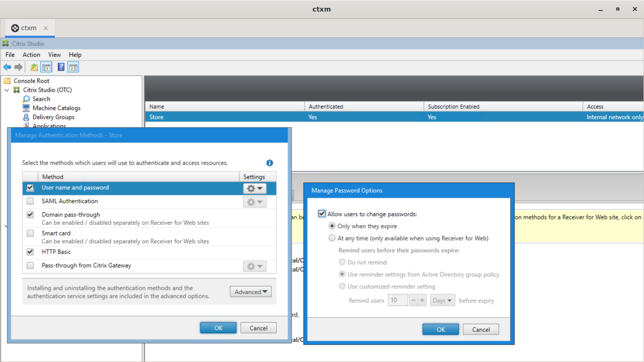This screenshot has height=362, width=644.
Task: Select the Store row in the list
Action: coord(394,117)
